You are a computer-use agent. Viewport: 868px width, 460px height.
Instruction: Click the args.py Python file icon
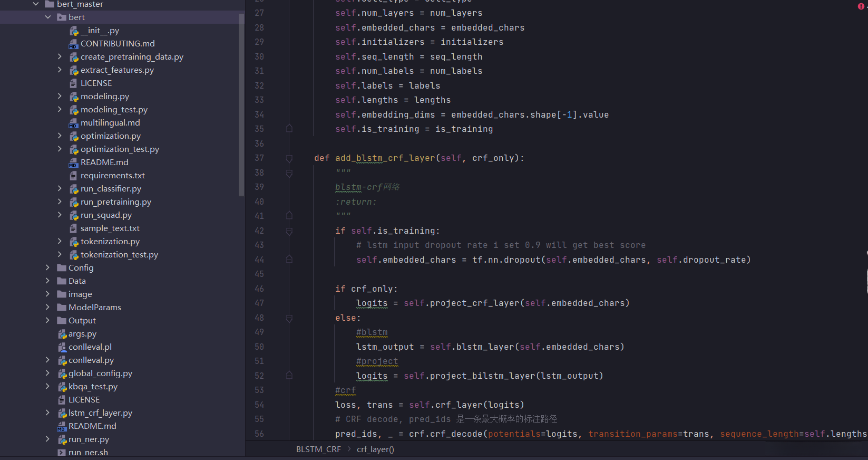[x=62, y=334]
